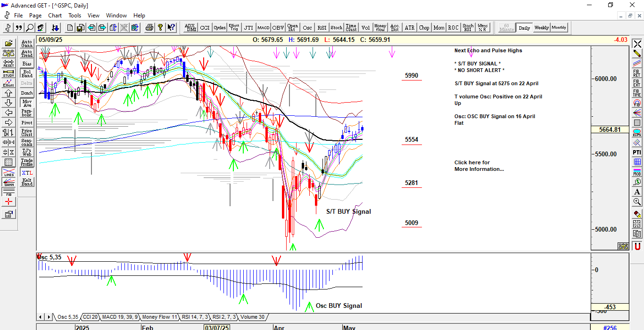Click the RESET scale icon
The height and width of the screenshot is (330, 644).
8,64
